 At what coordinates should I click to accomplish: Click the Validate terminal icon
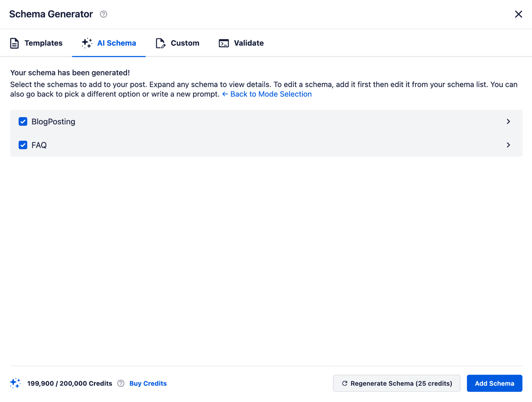(224, 43)
